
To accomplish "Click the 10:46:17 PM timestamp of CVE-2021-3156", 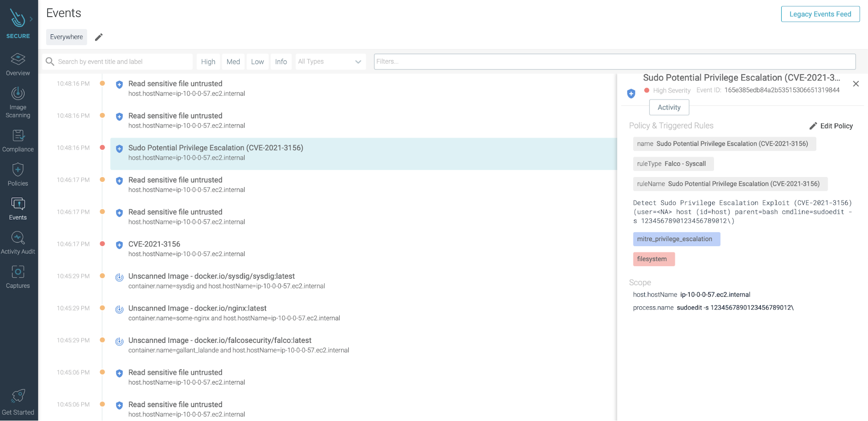I will click(73, 244).
